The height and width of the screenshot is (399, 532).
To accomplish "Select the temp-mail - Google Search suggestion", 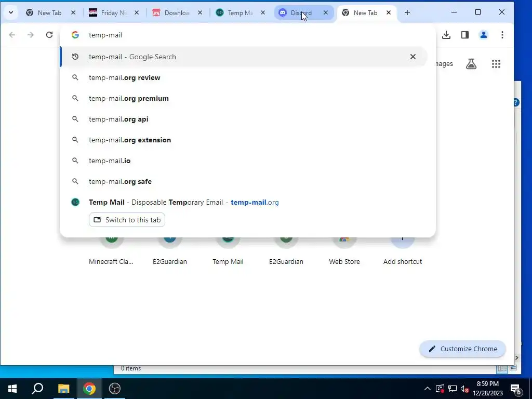I will (244, 57).
